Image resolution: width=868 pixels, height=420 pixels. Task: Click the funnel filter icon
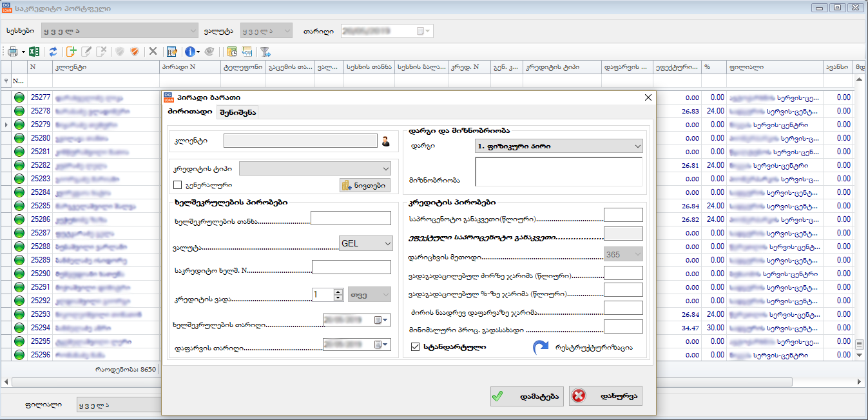click(x=265, y=52)
